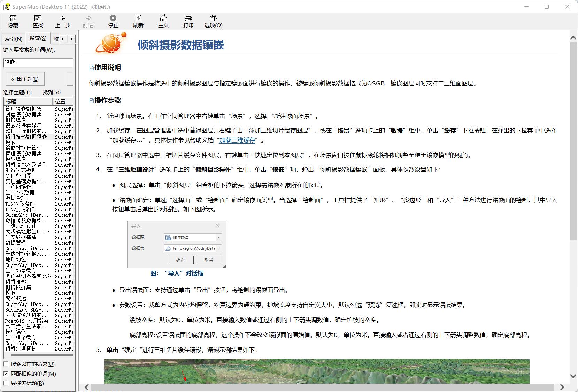The height and width of the screenshot is (392, 578).
Task: Select topic 多任务切图效率比对
Action: (x=29, y=276)
